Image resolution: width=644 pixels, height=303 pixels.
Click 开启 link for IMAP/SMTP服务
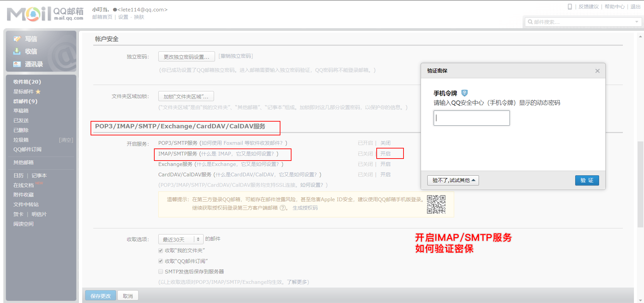(385, 154)
